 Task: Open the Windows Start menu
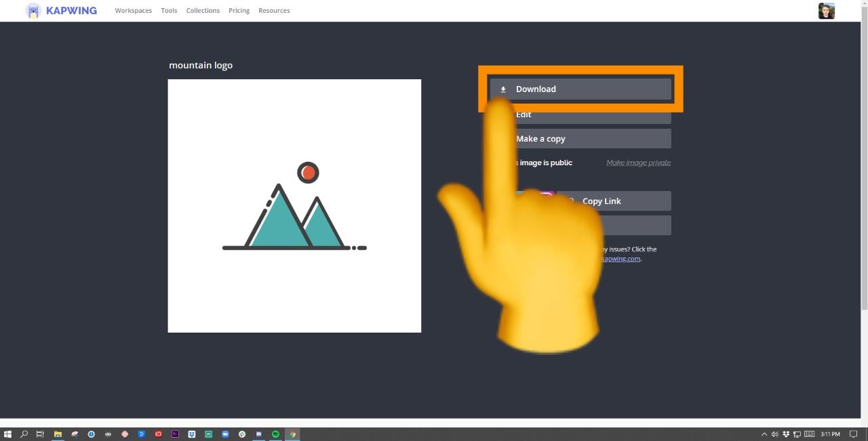click(7, 434)
